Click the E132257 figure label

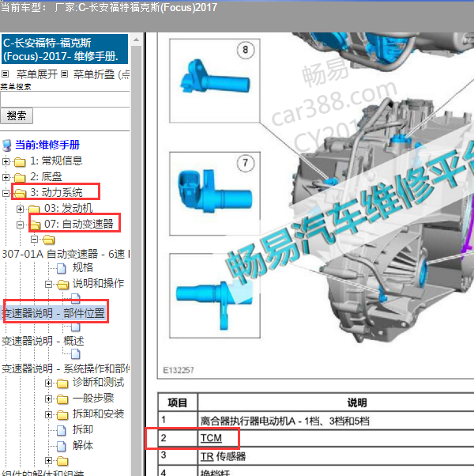179,370
